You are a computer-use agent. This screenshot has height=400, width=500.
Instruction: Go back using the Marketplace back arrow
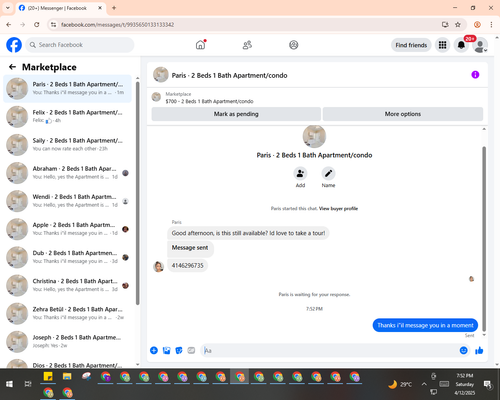point(12,67)
